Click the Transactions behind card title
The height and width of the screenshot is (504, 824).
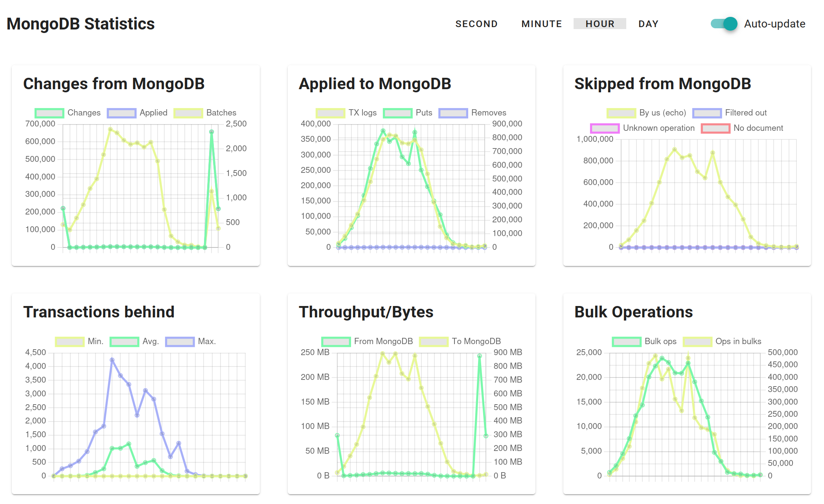coord(99,312)
